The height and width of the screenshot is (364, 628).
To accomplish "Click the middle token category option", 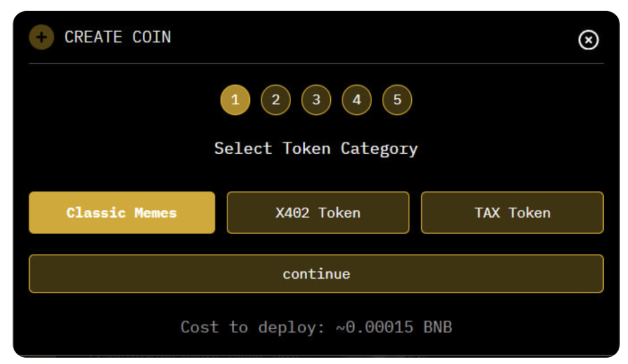I will click(x=318, y=212).
